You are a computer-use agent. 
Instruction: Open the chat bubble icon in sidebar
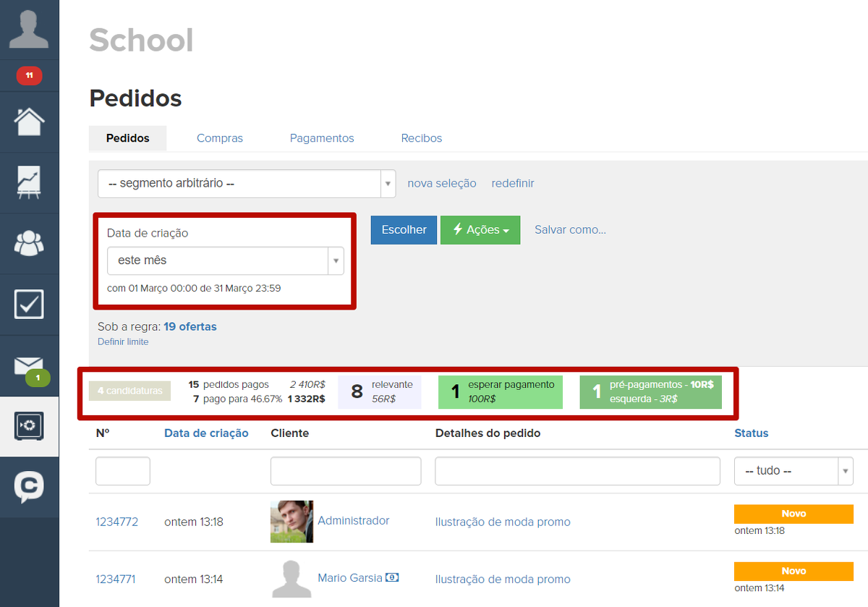(29, 487)
